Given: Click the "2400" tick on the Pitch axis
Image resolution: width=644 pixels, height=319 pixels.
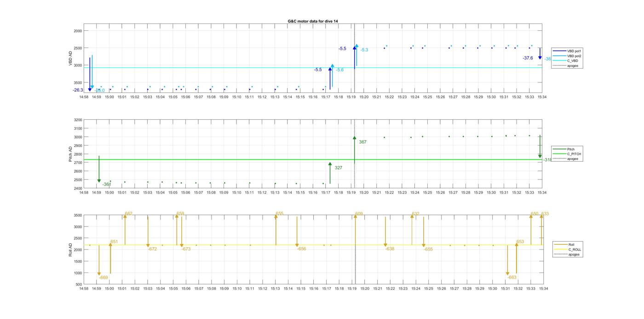Looking at the screenshot, I should coord(78,188).
